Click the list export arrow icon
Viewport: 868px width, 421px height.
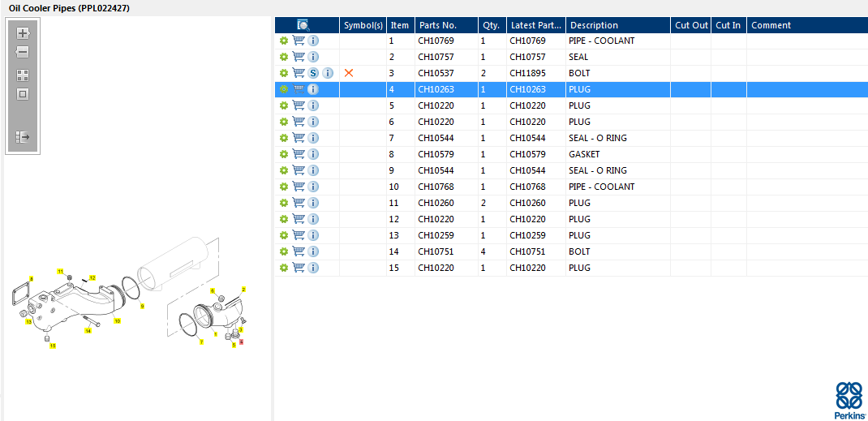(23, 138)
